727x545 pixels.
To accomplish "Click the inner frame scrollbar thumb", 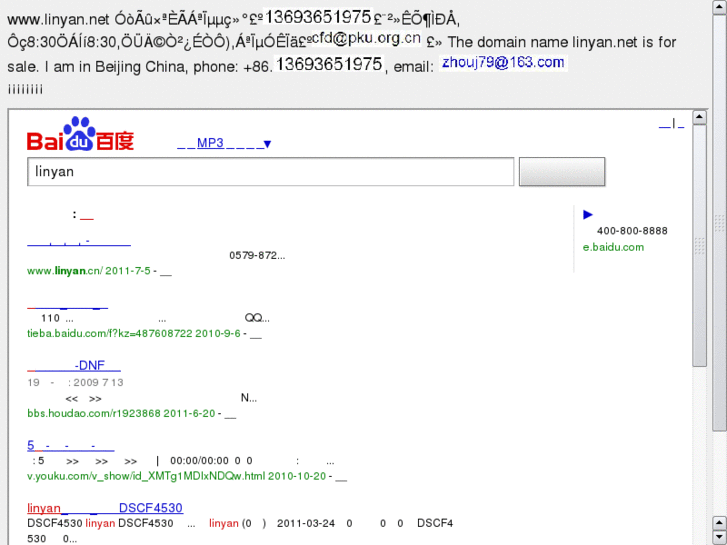I will [699, 245].
